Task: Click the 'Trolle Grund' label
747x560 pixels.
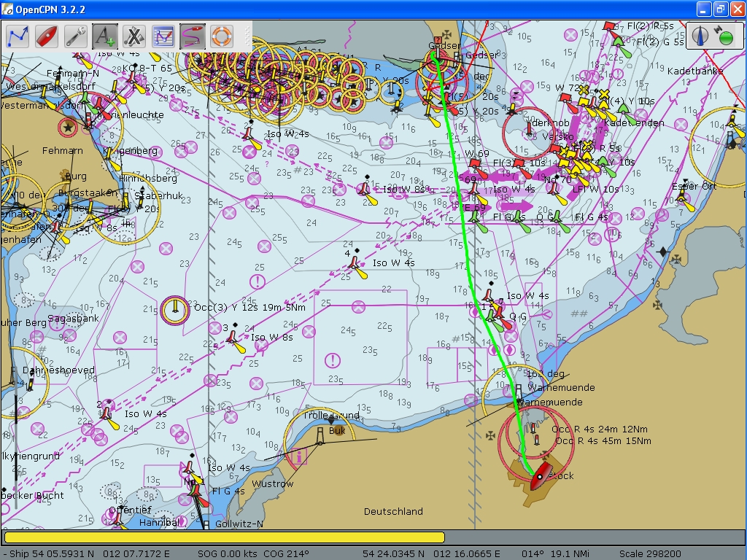Action: [331, 415]
